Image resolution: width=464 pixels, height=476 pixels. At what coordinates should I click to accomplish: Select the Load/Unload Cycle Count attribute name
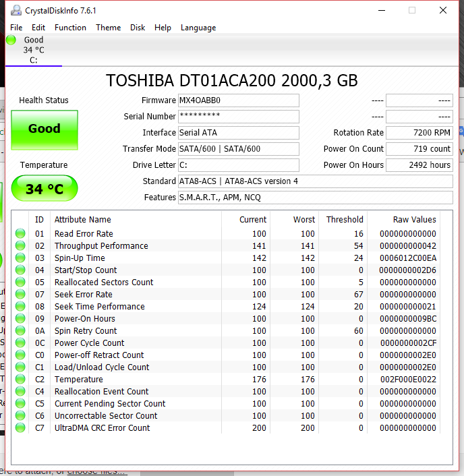(102, 367)
